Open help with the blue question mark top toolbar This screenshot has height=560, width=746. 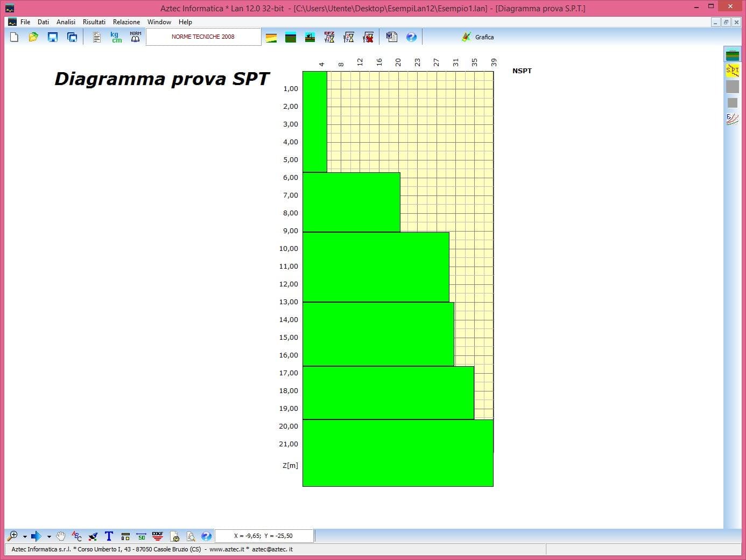coord(411,37)
